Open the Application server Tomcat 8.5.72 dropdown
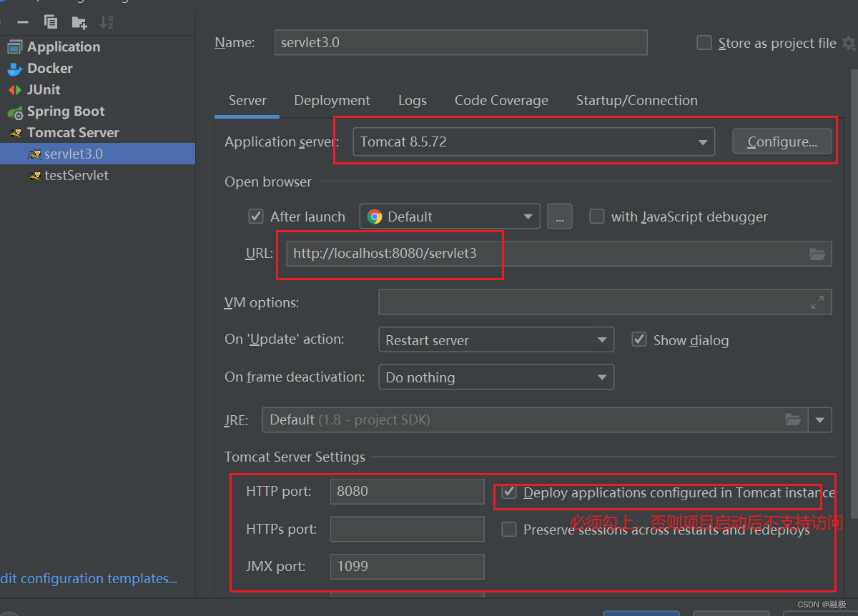Screen dimensions: 858x616 click(534, 141)
